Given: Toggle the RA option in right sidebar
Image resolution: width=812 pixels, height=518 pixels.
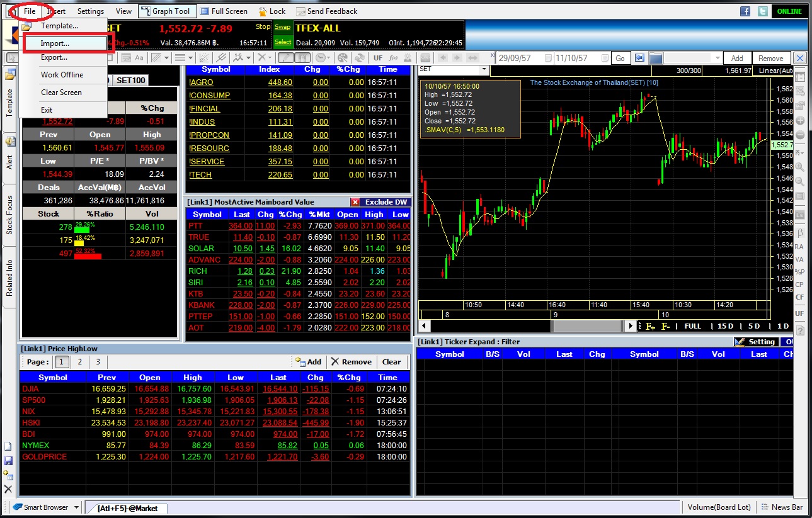Looking at the screenshot, I should [x=799, y=247].
